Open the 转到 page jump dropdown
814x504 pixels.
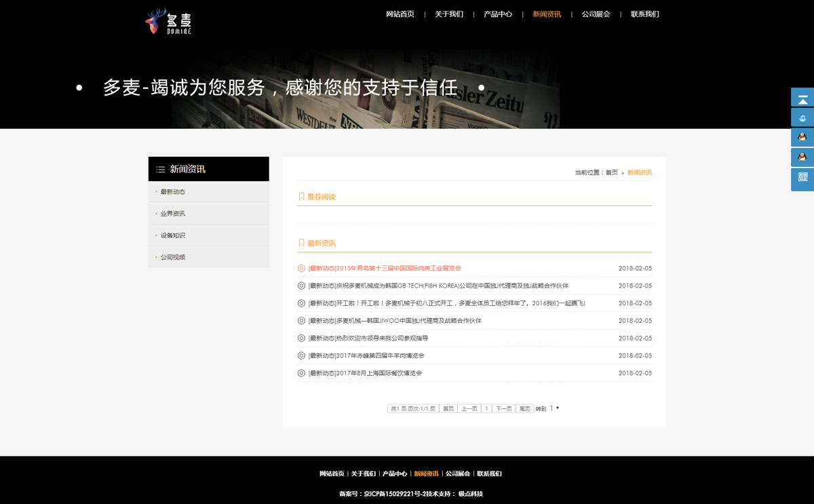554,408
